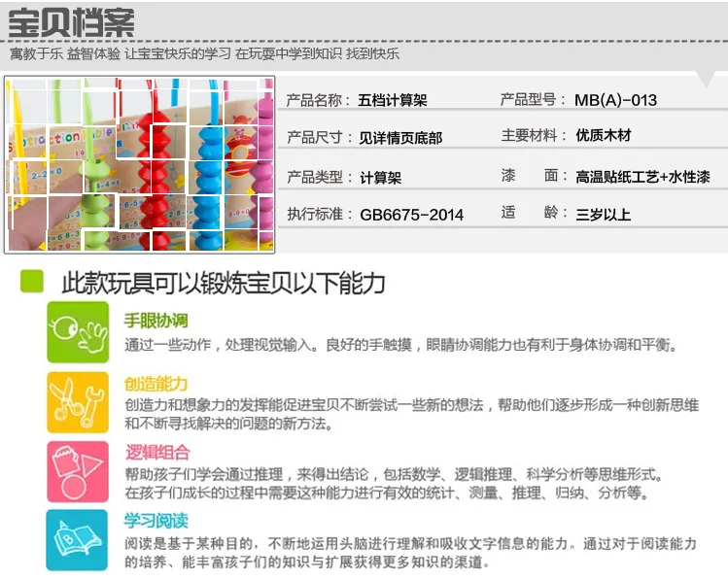Screen dimensions: 728x580
Task: Click the pink geometric shapes icon
Action: click(x=78, y=471)
